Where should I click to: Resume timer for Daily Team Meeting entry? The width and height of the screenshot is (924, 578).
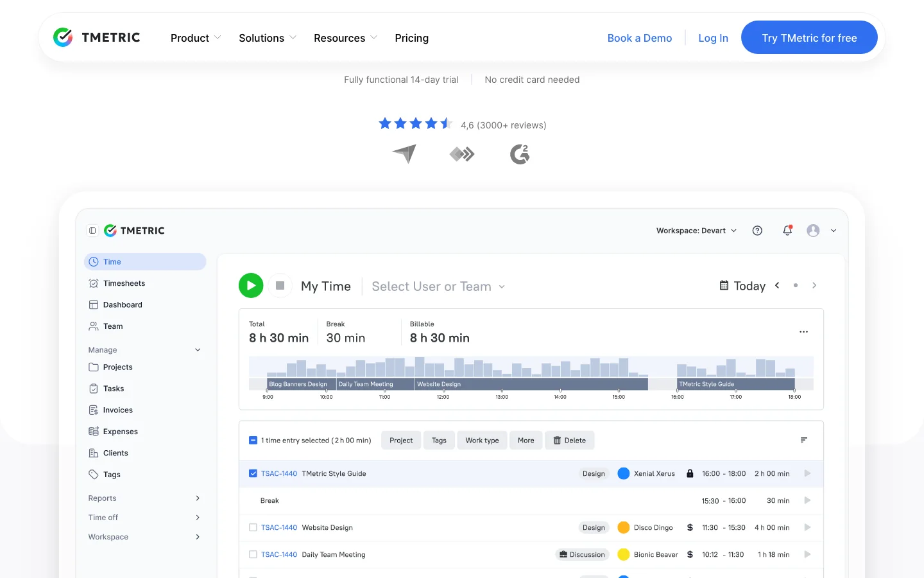807,555
